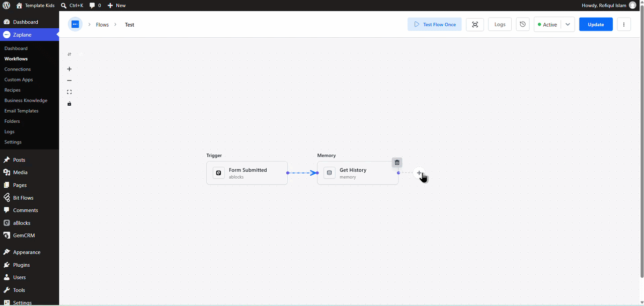Go to Flows in the breadcrumb

[102, 25]
